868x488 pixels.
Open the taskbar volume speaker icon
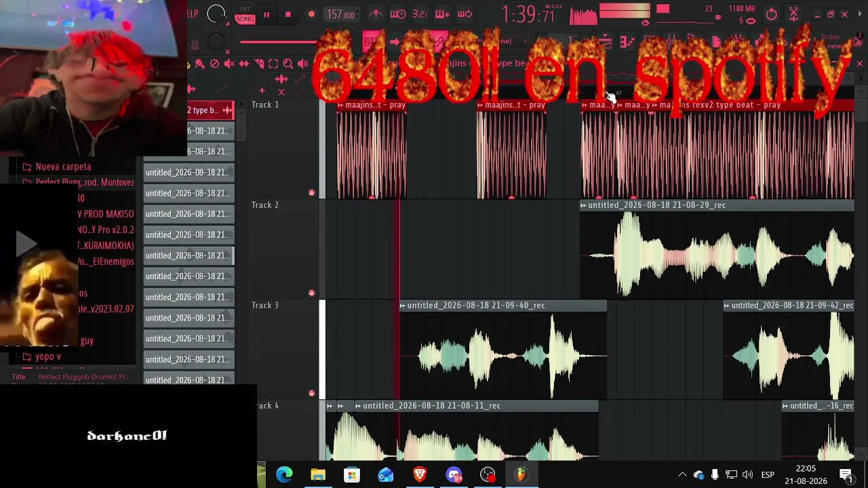(747, 474)
